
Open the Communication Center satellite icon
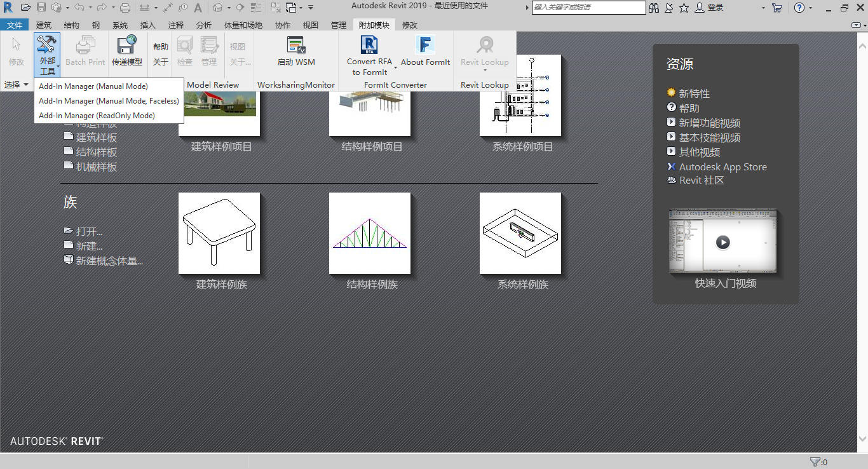(x=670, y=8)
